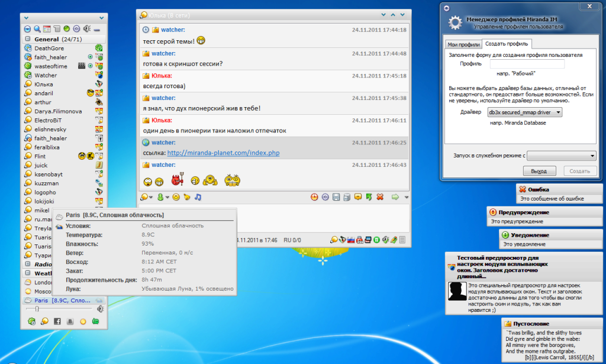Viewport: 606px width, 364px height.
Task: Click the Уведомление notification popup
Action: pos(551,239)
